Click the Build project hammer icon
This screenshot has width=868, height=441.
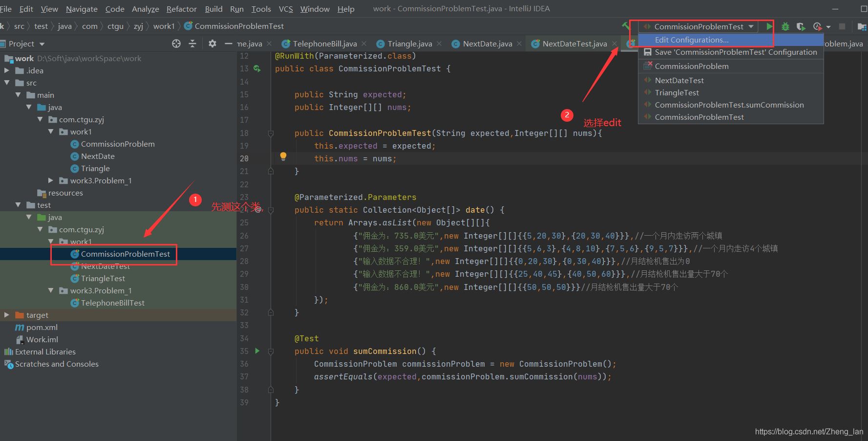click(625, 26)
